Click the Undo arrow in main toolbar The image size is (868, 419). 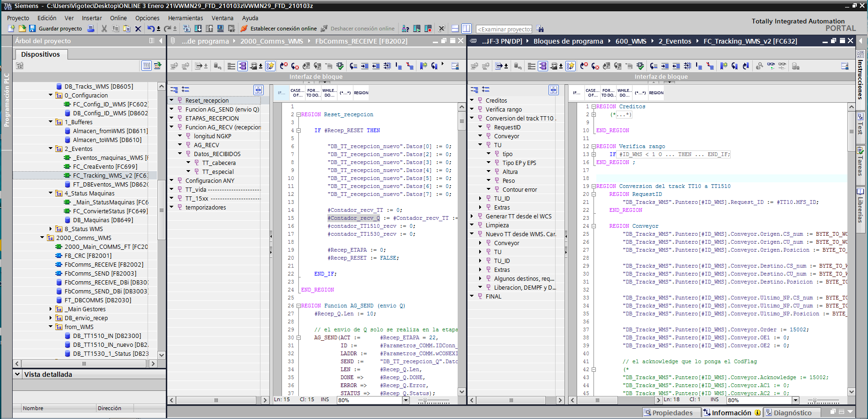[150, 29]
